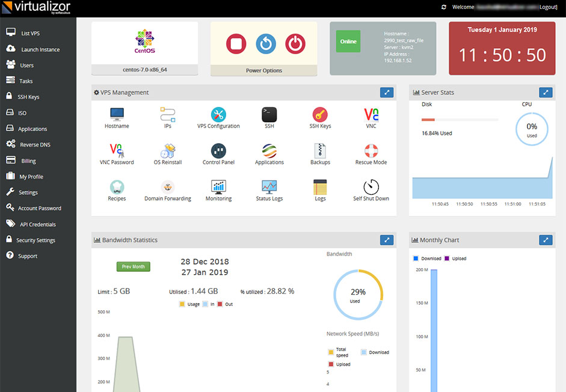Go to Reverse DNS in the sidebar

pos(35,145)
